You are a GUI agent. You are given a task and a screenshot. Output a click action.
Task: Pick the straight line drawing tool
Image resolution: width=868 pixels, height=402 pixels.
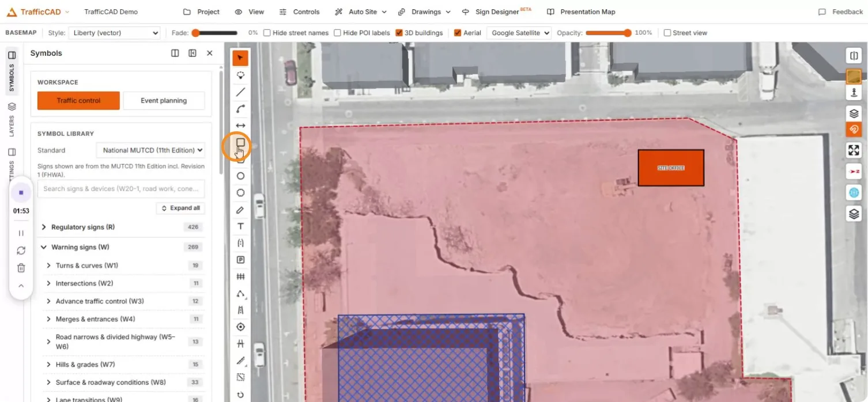240,92
